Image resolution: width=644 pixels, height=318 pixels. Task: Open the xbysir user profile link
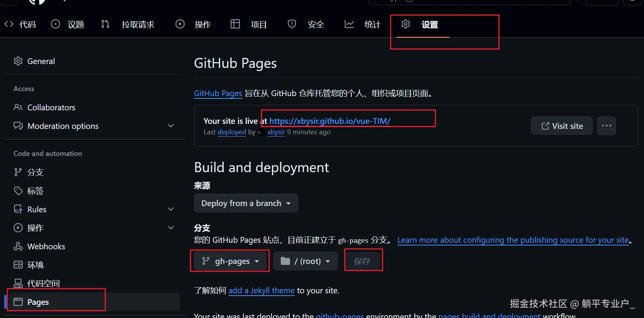click(x=276, y=132)
